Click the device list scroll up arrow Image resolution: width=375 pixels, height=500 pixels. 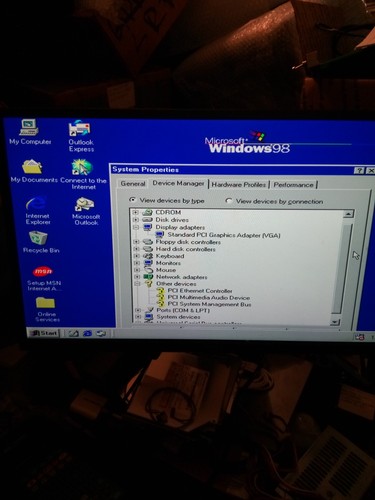[x=348, y=214]
